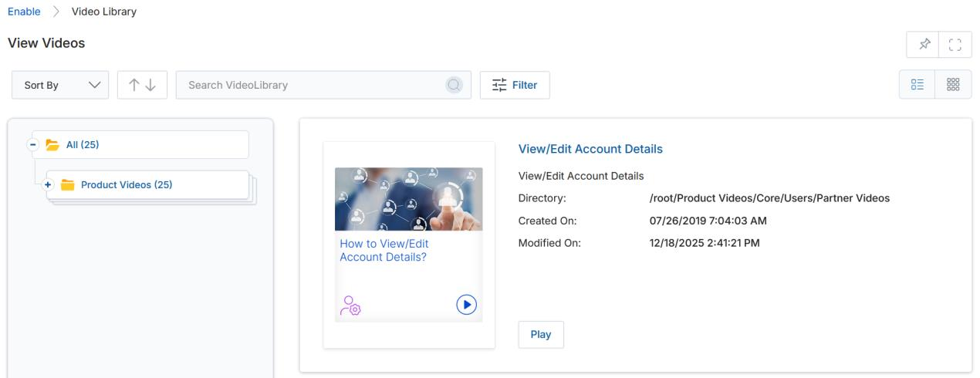
Task: Switch to grid view layout
Action: [953, 86]
